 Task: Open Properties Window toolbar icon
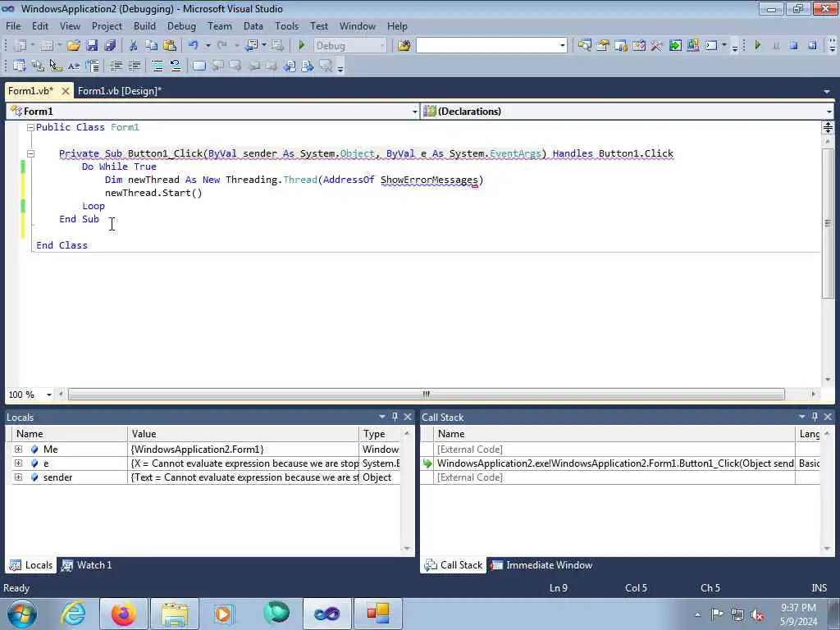point(603,46)
